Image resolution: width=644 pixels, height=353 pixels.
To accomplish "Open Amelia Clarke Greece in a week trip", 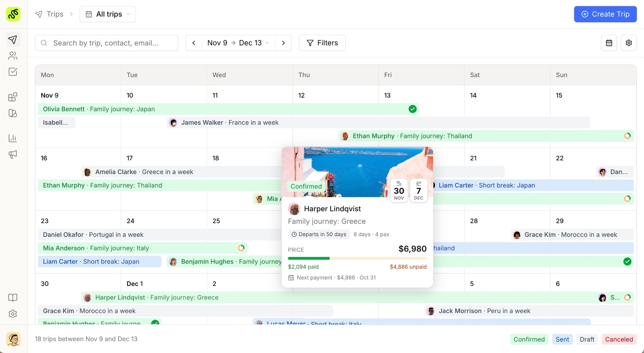I will point(182,172).
